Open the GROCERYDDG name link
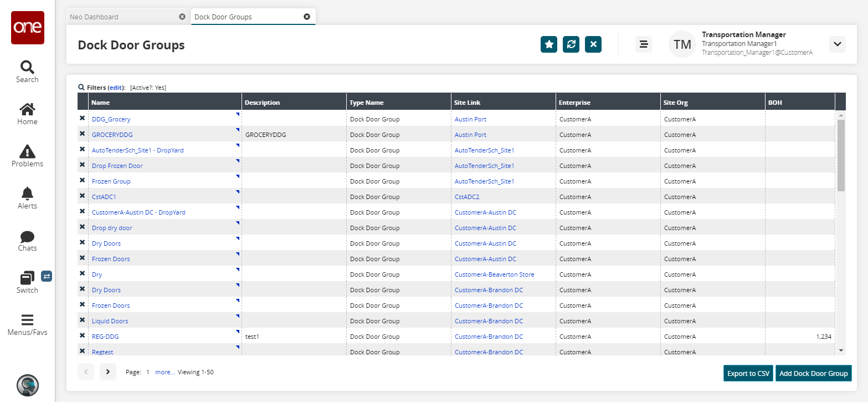The width and height of the screenshot is (868, 402). (x=112, y=135)
